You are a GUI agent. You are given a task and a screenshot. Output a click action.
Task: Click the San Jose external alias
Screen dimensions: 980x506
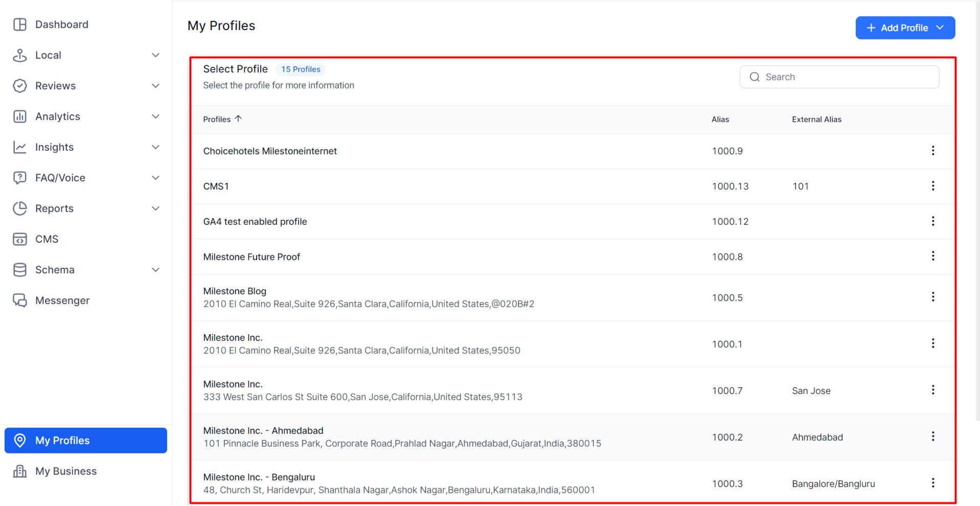pyautogui.click(x=811, y=391)
